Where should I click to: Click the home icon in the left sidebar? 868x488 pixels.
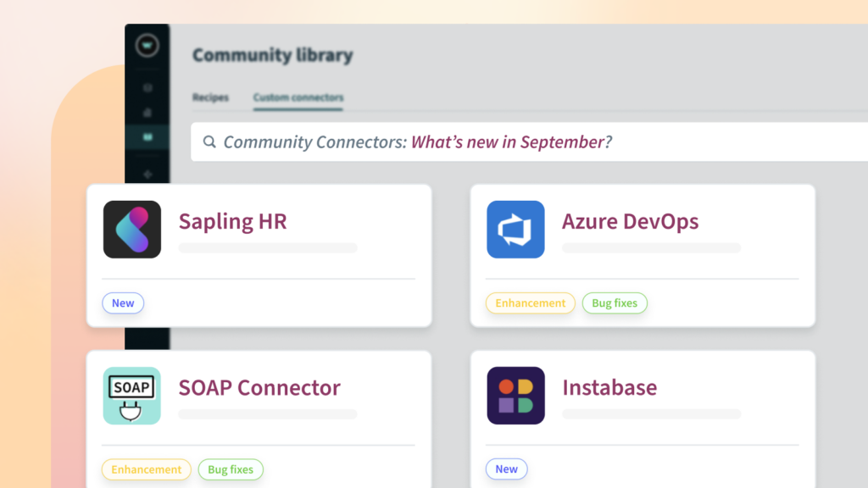(x=147, y=110)
